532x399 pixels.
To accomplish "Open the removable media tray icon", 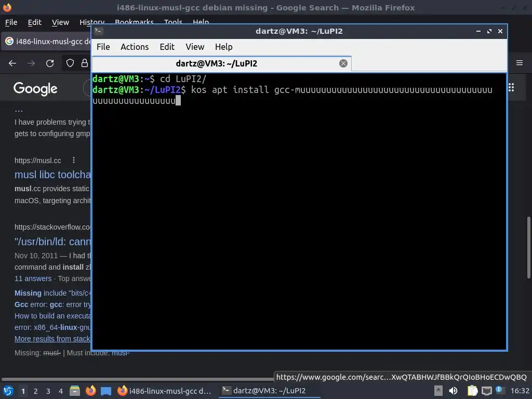I will [438, 391].
